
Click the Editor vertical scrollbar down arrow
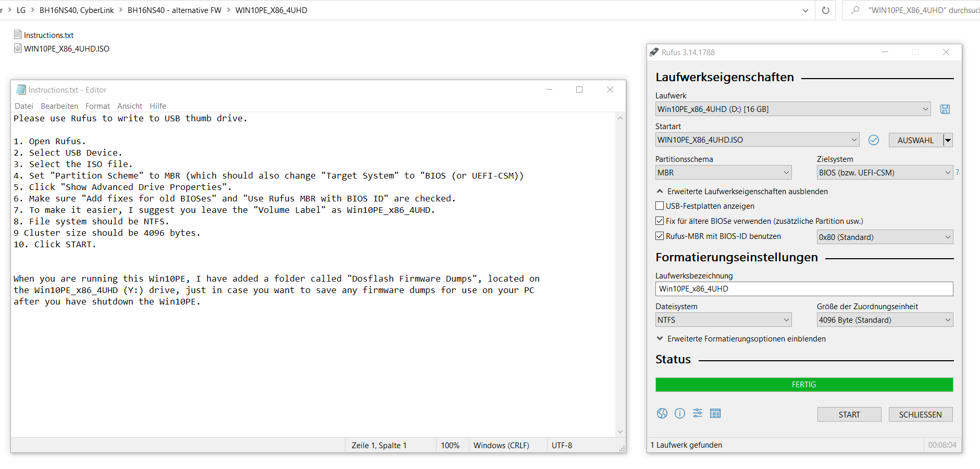point(620,432)
